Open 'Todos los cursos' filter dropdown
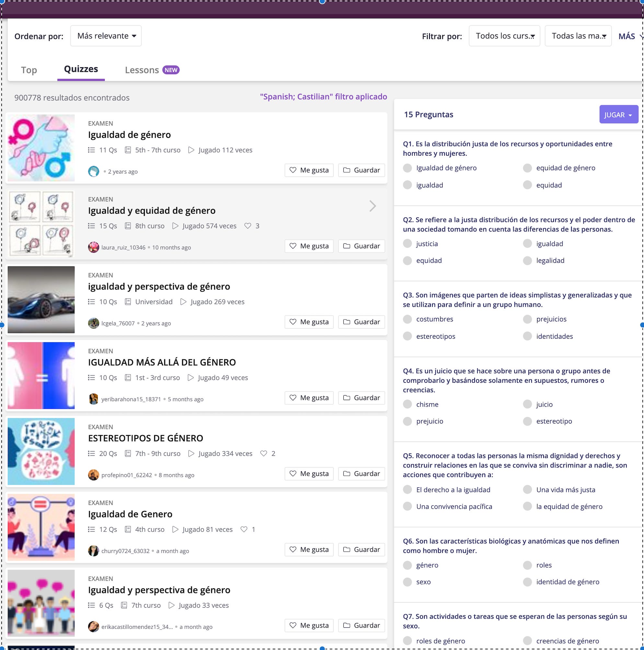 [x=504, y=36]
